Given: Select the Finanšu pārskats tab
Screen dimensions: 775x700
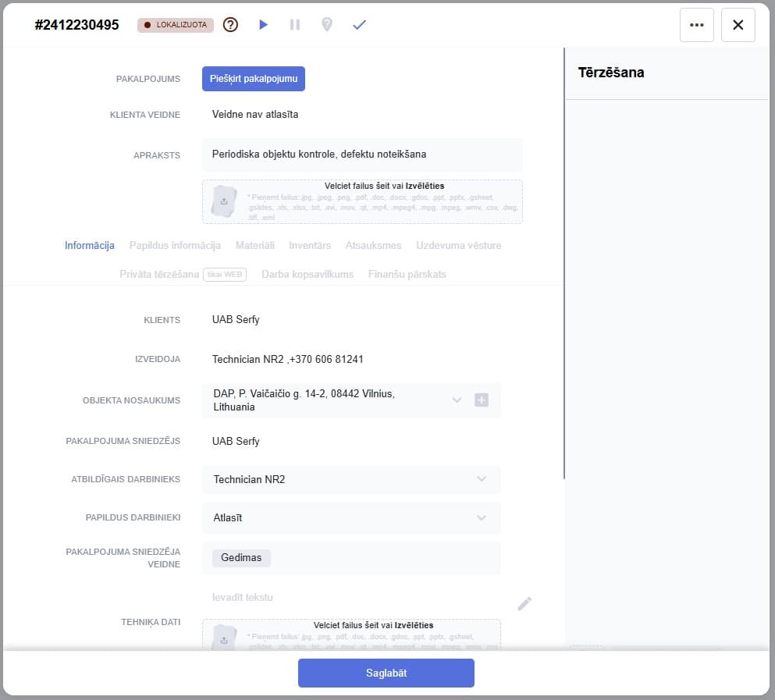Looking at the screenshot, I should pyautogui.click(x=407, y=274).
